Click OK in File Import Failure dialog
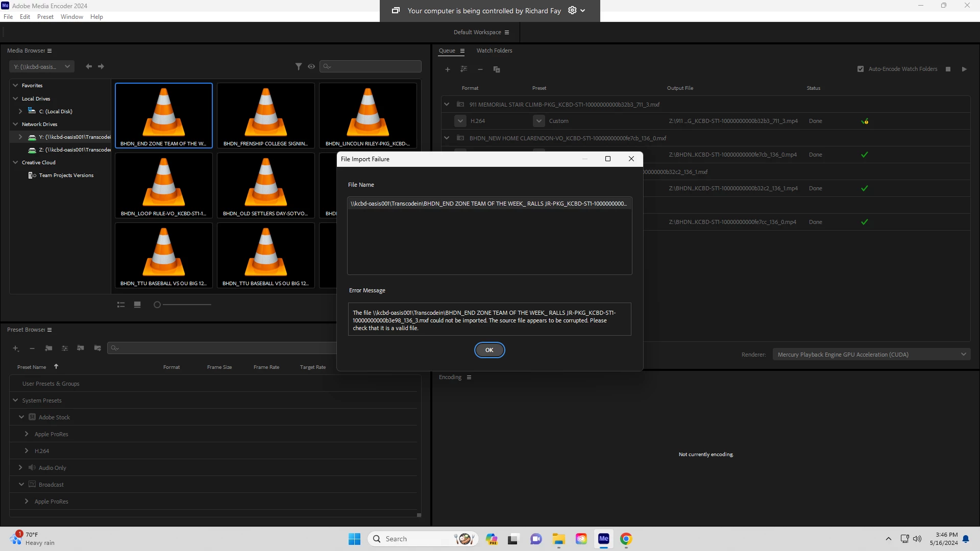Viewport: 980px width, 551px height. pos(489,350)
